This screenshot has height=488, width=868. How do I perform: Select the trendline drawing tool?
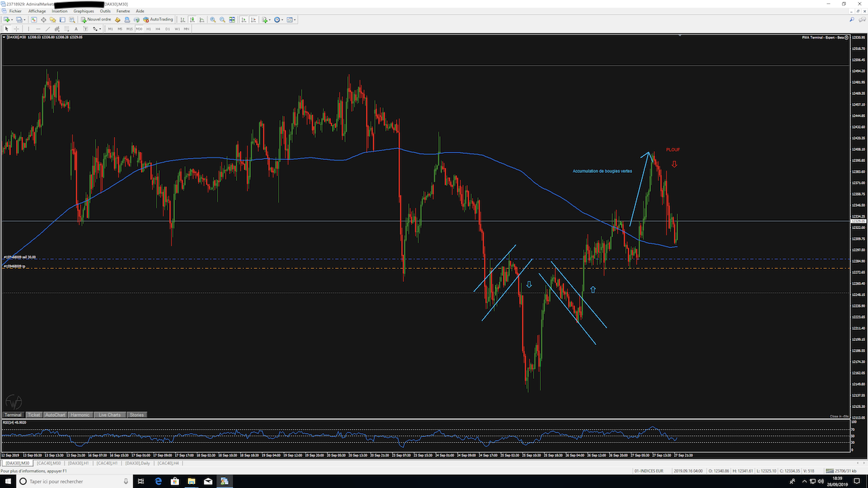[x=47, y=29]
